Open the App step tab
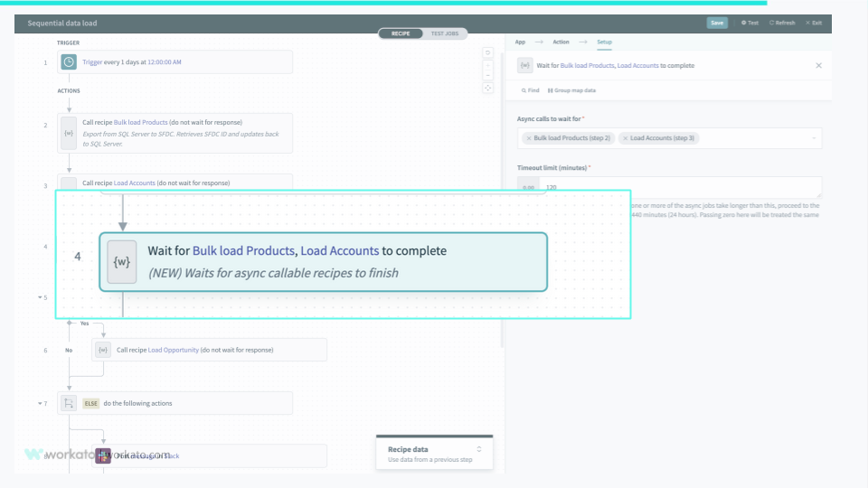Screen dimensions: 868x488 click(x=520, y=42)
